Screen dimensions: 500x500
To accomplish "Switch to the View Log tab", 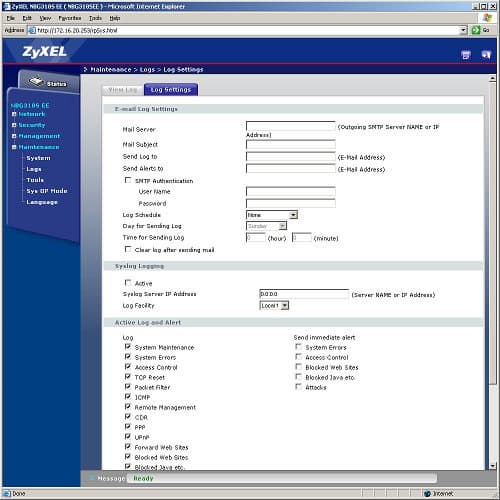I will click(x=123, y=90).
